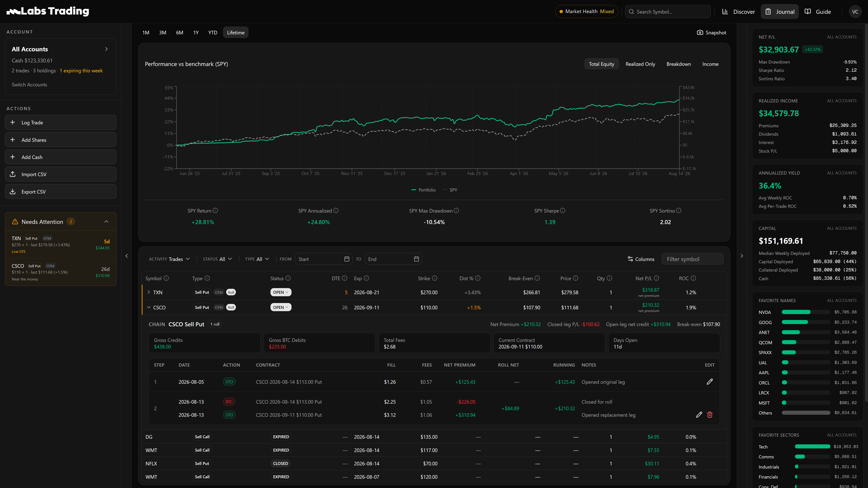
Task: Click the Market Health Mixed indicator
Action: tap(587, 12)
